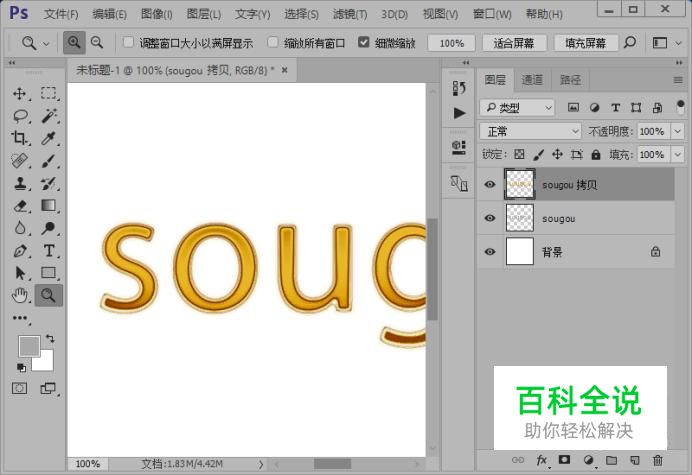Viewport: 692px width, 475px height.
Task: Select the Gradient tool
Action: pos(49,206)
